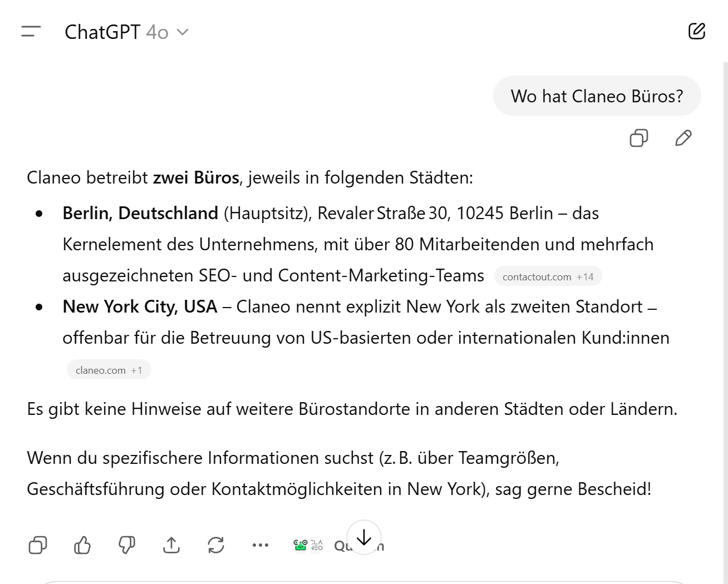Click the 'Wo hat Claneo Büros?' message bubble
Viewport: 728px width, 584px height.
(597, 96)
